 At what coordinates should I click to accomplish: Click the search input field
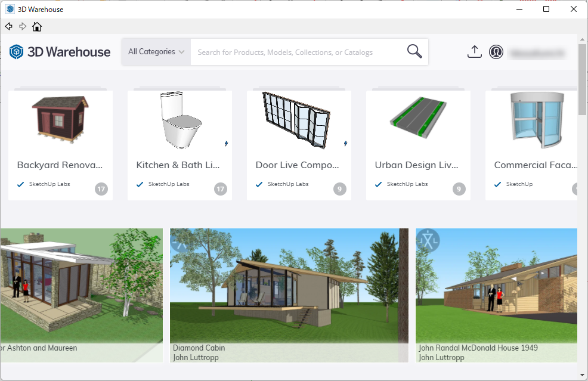click(298, 52)
